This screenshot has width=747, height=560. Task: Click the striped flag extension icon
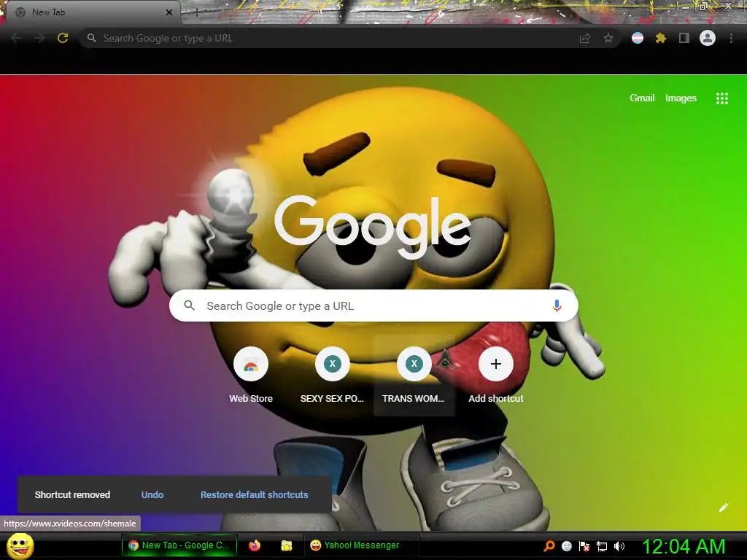[x=638, y=38]
